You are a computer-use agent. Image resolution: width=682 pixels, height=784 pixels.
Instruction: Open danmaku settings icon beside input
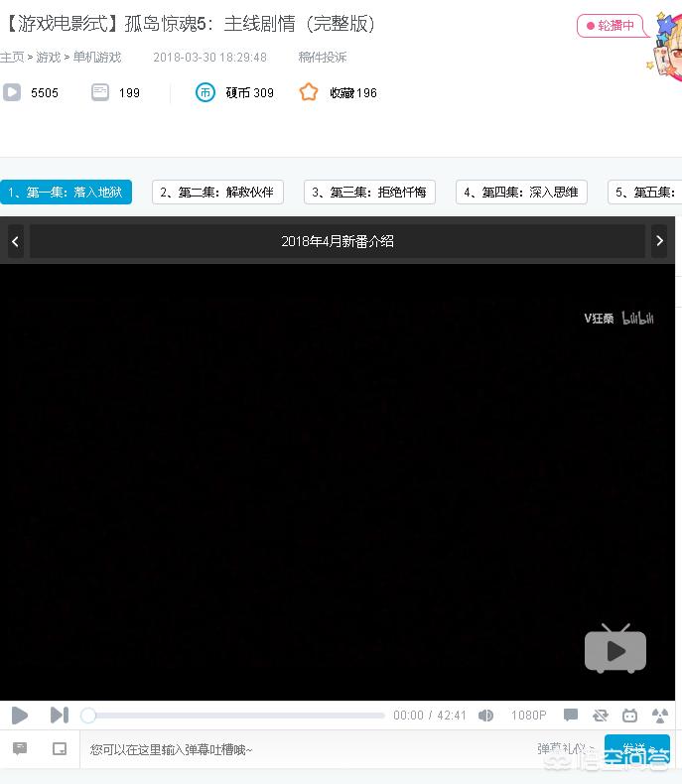pos(20,748)
